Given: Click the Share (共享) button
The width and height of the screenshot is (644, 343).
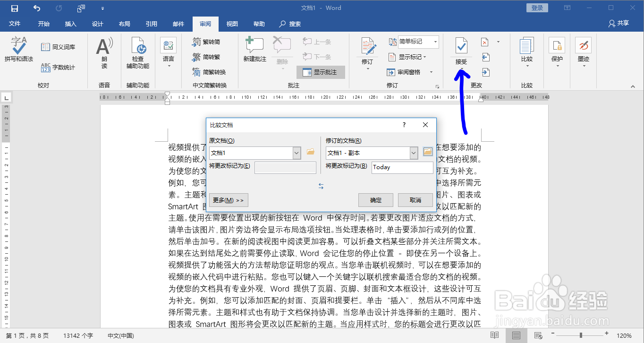Looking at the screenshot, I should coord(619,23).
